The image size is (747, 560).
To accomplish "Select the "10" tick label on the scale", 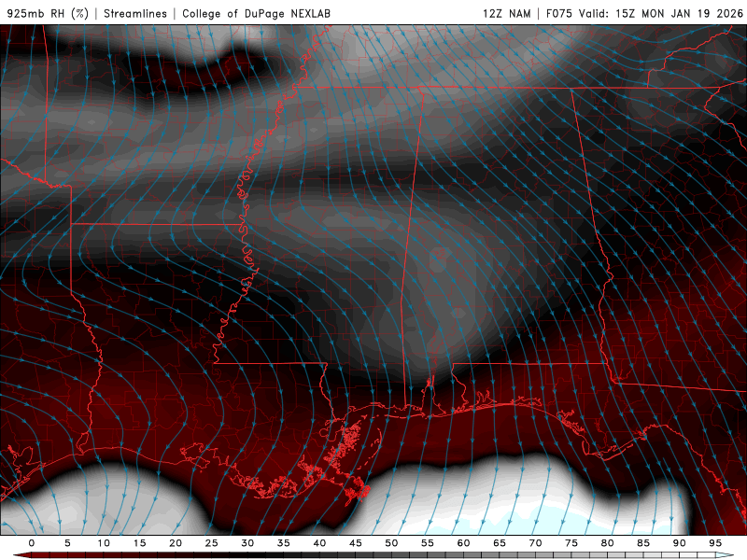I will (104, 543).
